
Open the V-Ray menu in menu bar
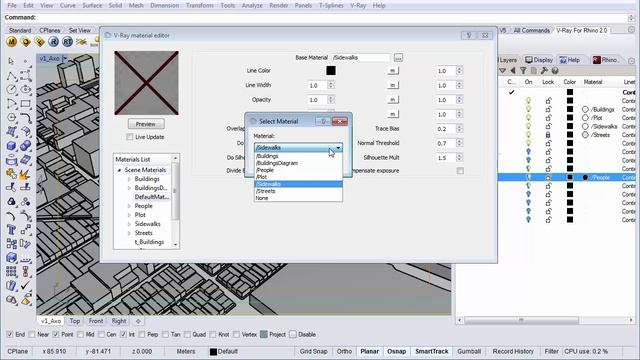(358, 6)
